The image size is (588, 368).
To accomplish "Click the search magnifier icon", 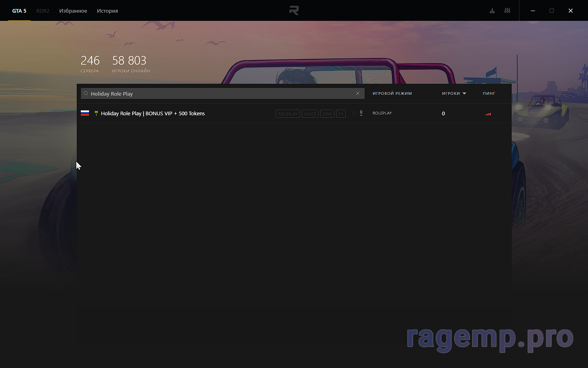I will [86, 93].
